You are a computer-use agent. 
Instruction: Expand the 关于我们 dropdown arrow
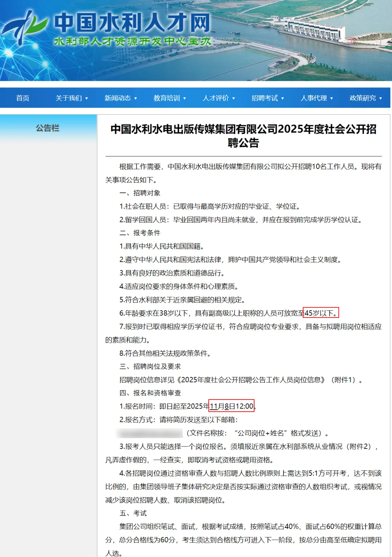(x=86, y=98)
